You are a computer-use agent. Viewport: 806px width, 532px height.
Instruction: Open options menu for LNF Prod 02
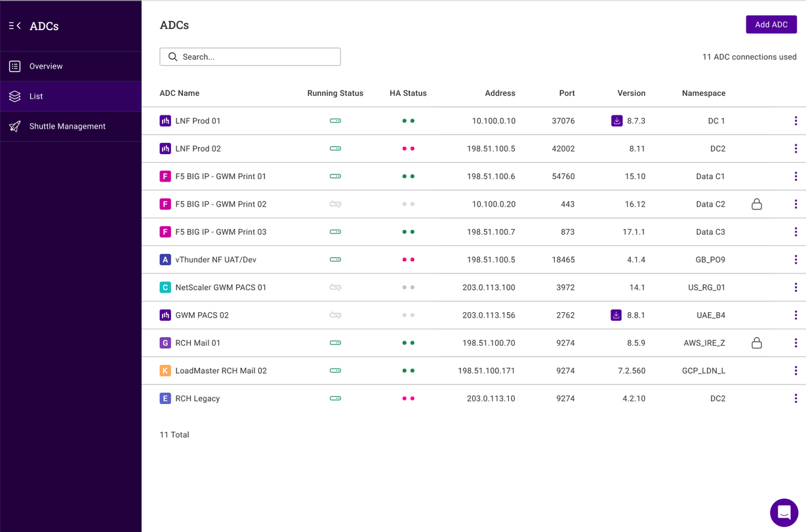point(796,149)
